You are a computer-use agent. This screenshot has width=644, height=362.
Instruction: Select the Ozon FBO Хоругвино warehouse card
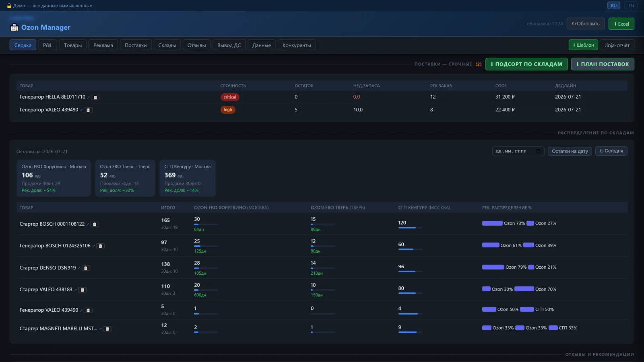pos(54,178)
